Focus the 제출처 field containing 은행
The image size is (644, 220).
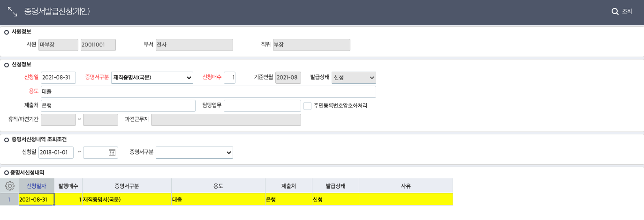[118, 106]
